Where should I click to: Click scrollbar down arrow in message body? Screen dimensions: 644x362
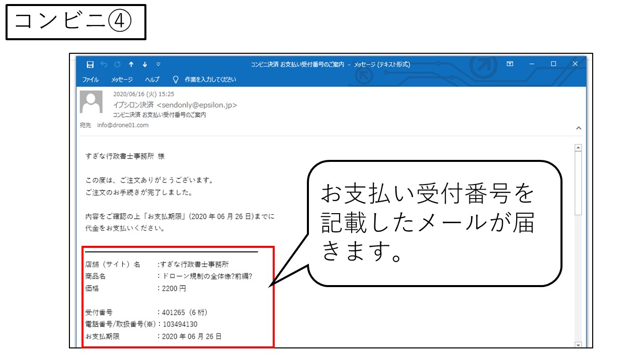pos(578,345)
